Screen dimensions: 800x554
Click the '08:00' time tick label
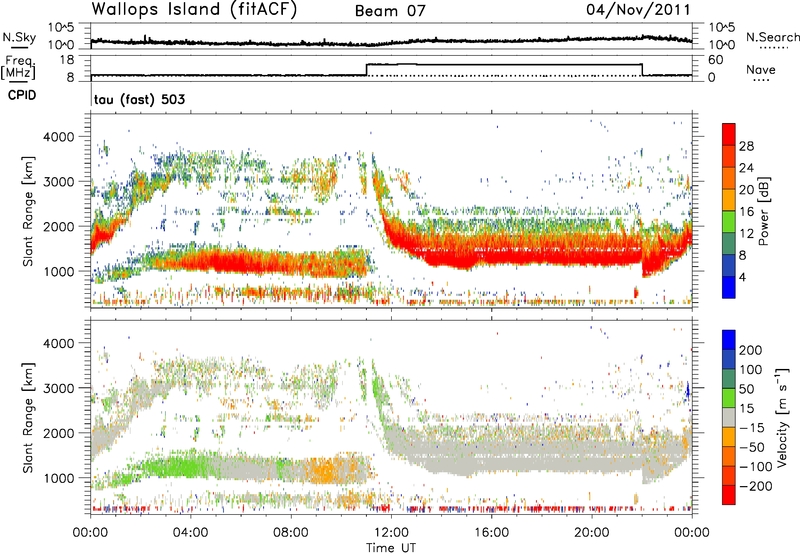291,533
